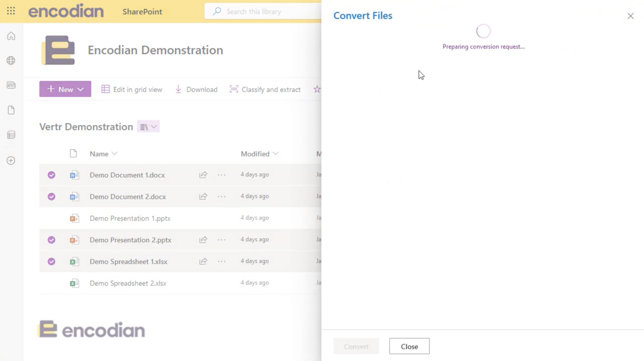Close Convert Files panel with X
This screenshot has height=361, width=644.
tap(630, 16)
